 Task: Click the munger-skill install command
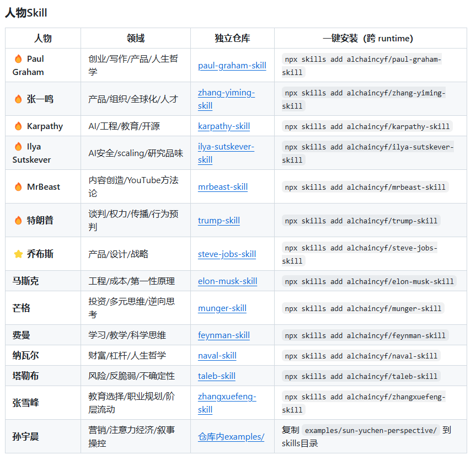[363, 308]
